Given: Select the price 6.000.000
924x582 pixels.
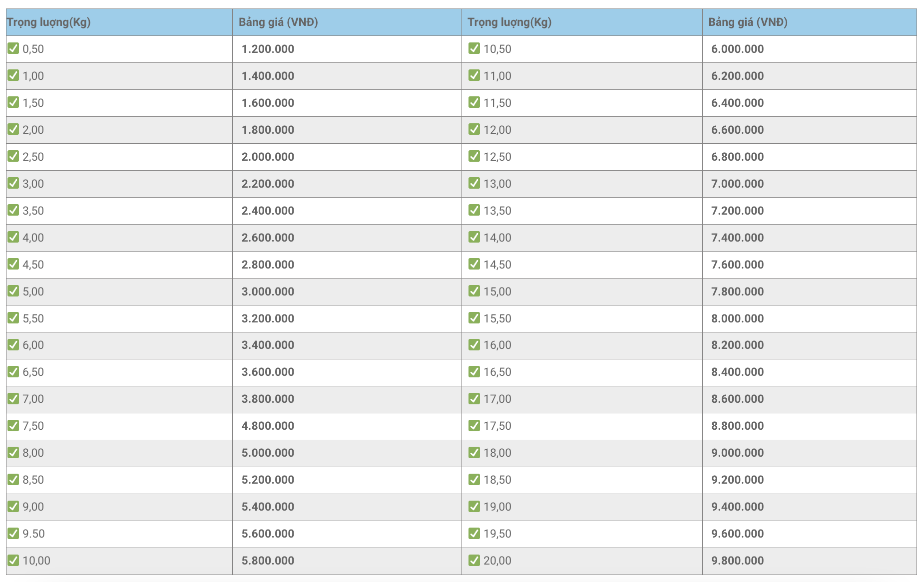Looking at the screenshot, I should tap(738, 49).
